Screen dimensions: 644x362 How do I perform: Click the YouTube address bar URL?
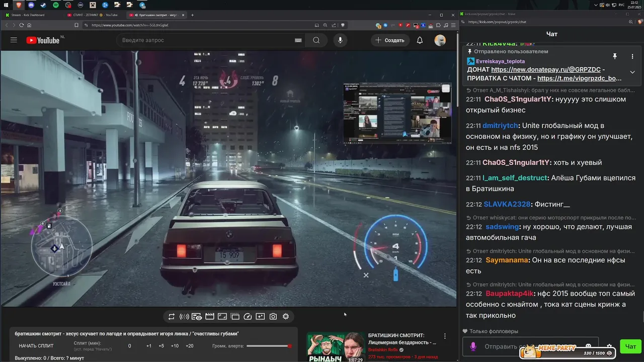pos(130,25)
